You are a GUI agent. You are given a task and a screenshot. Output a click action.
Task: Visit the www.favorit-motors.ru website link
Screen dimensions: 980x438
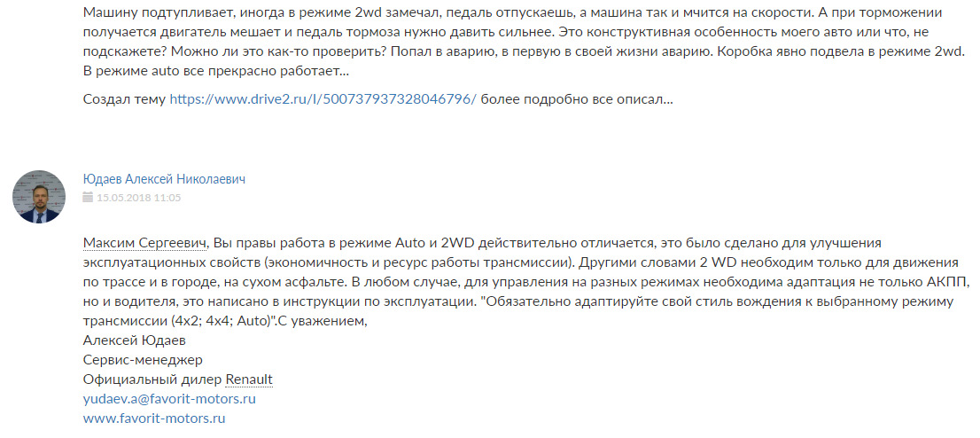click(154, 418)
